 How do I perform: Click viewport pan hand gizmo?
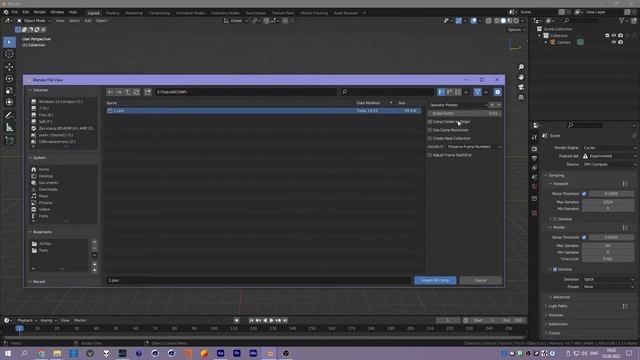click(x=521, y=77)
